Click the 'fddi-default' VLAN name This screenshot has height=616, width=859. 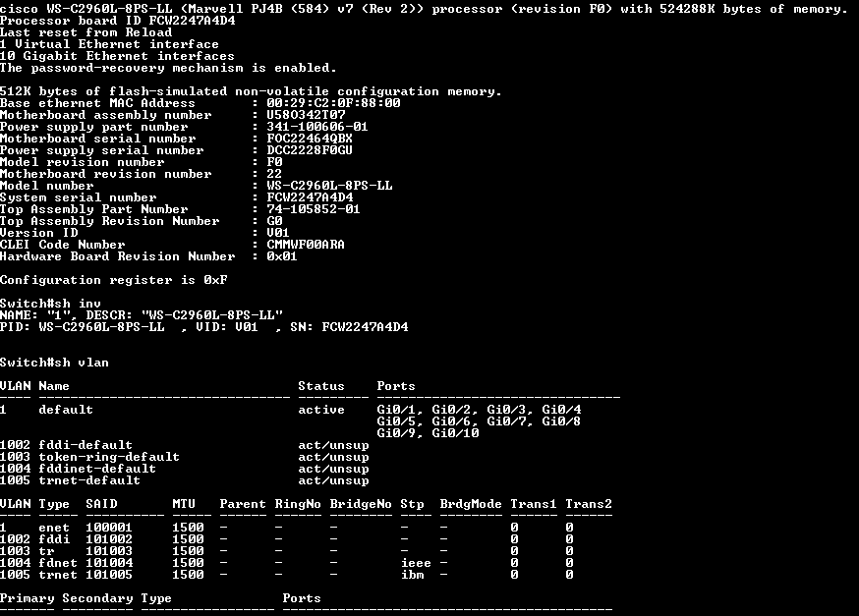click(x=86, y=445)
